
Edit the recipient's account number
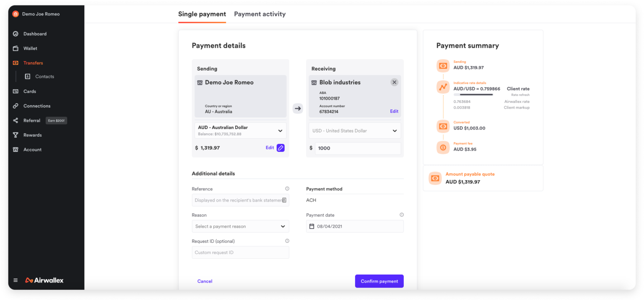pos(394,111)
